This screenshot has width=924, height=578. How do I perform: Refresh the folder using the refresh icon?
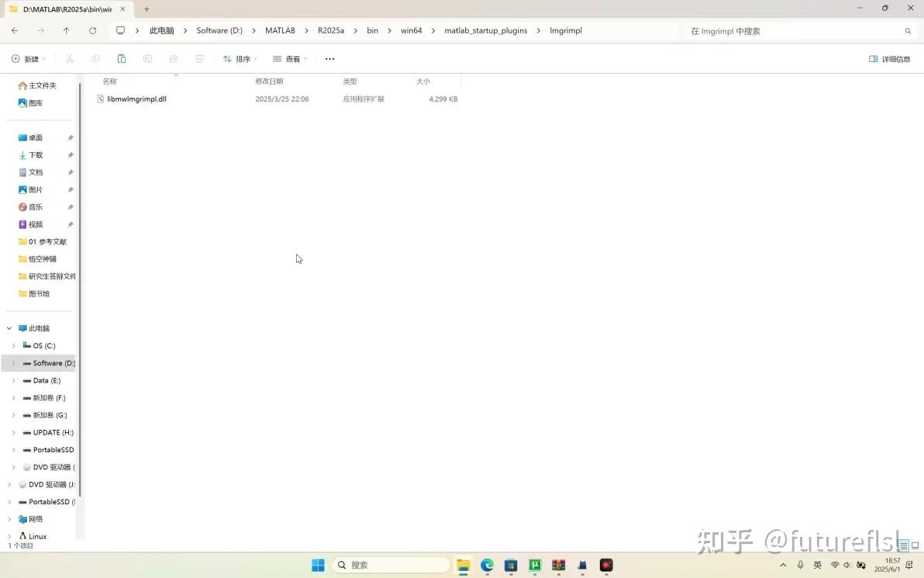tap(92, 30)
